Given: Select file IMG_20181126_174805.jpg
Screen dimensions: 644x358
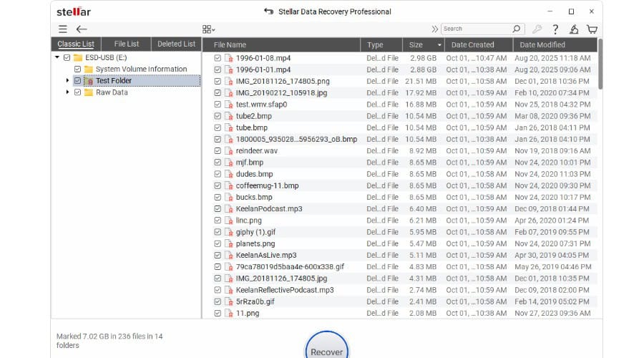Looking at the screenshot, I should pyautogui.click(x=281, y=279).
